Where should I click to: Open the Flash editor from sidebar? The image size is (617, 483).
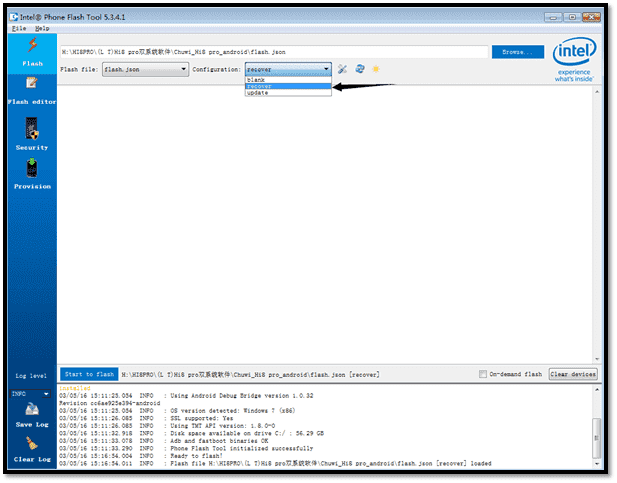[x=32, y=91]
